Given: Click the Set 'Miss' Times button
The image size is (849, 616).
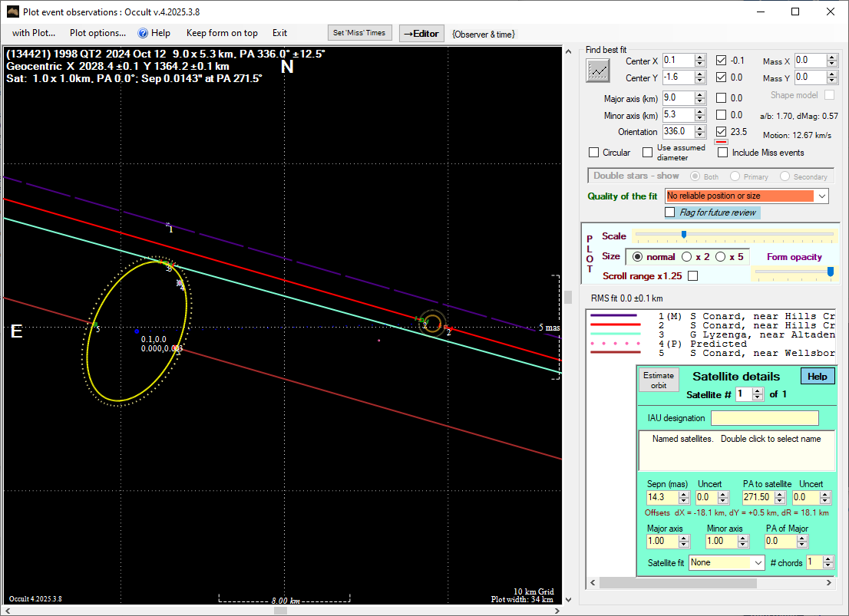Looking at the screenshot, I should [359, 33].
